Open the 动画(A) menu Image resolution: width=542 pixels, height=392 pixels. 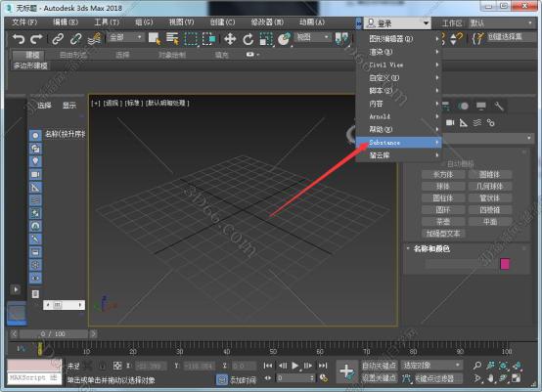312,22
